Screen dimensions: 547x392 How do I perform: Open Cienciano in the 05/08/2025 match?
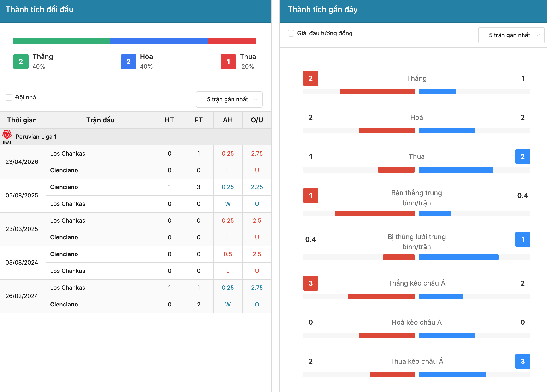[64, 187]
